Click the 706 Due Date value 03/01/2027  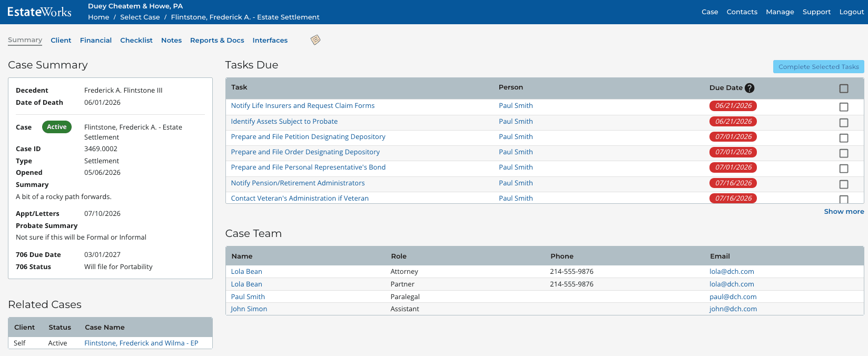tap(102, 255)
